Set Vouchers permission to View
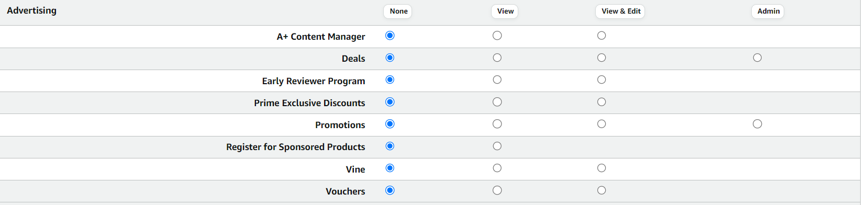The width and height of the screenshot is (868, 205). click(497, 190)
